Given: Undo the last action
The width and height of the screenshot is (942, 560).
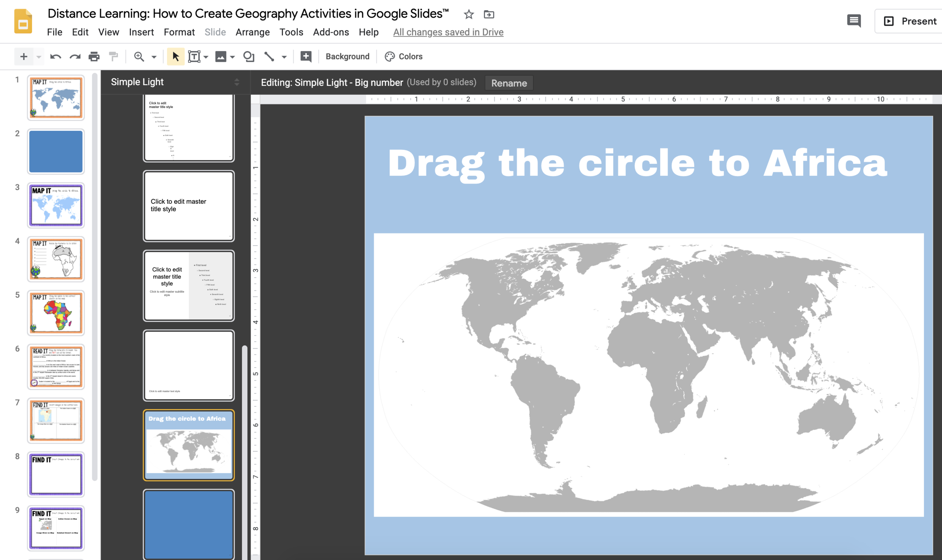Looking at the screenshot, I should [x=55, y=56].
